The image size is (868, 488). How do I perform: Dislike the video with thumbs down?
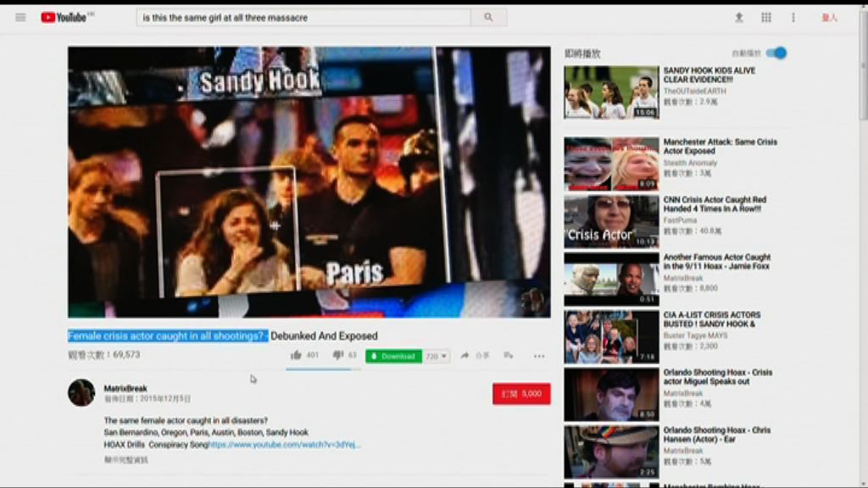[338, 356]
